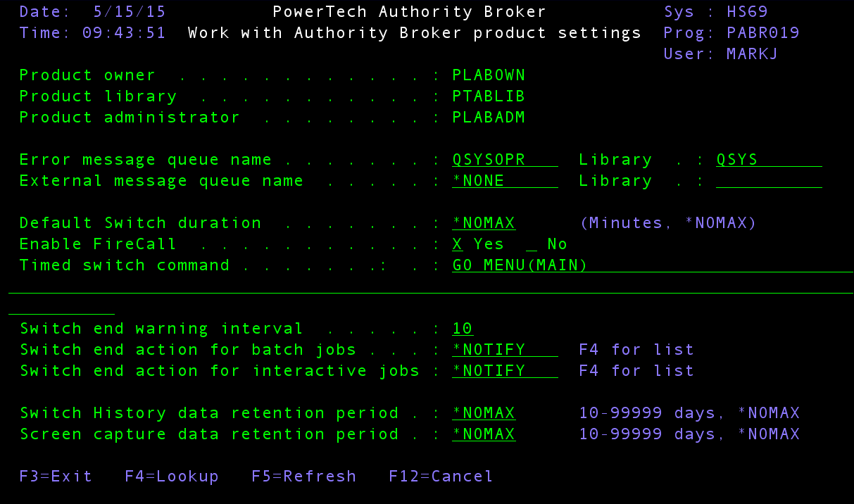Click 'F4 for list' beside batch jobs action
854x504 pixels.
point(637,350)
